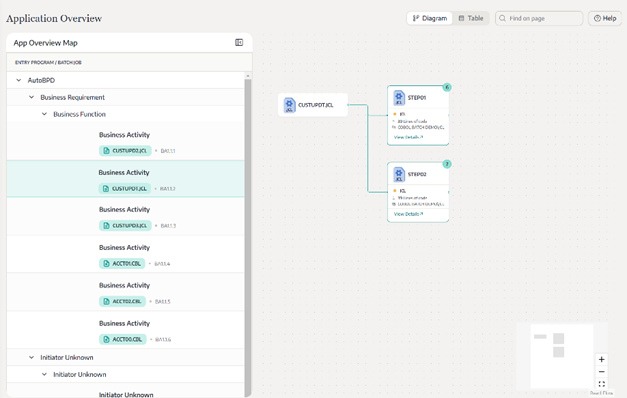Click the BA1.1.3 identifier text
This screenshot has width=627, height=398.
(x=168, y=226)
